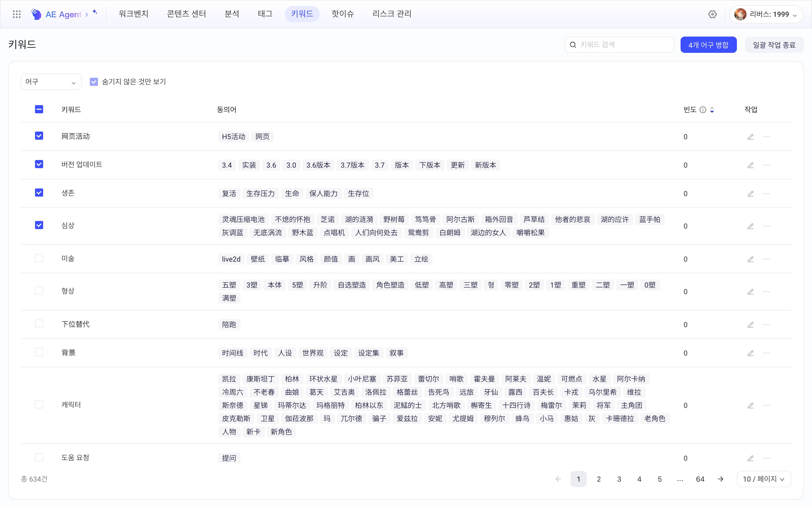Edit the 下位替代 keyword row
Screen dimensions: 812x508
pos(751,325)
